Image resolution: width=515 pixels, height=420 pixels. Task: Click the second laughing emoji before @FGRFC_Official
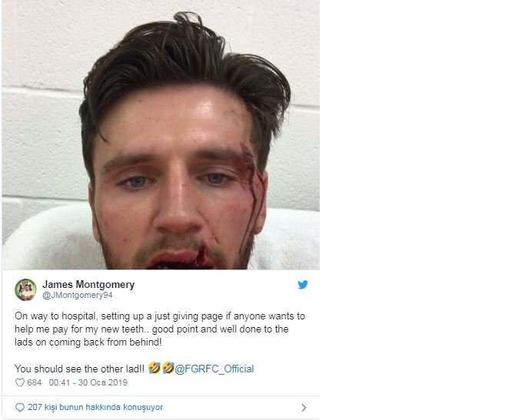168,368
